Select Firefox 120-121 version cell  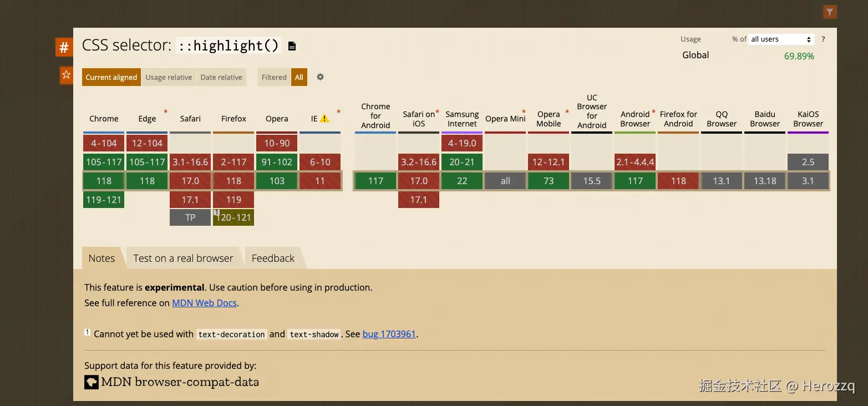coord(234,217)
